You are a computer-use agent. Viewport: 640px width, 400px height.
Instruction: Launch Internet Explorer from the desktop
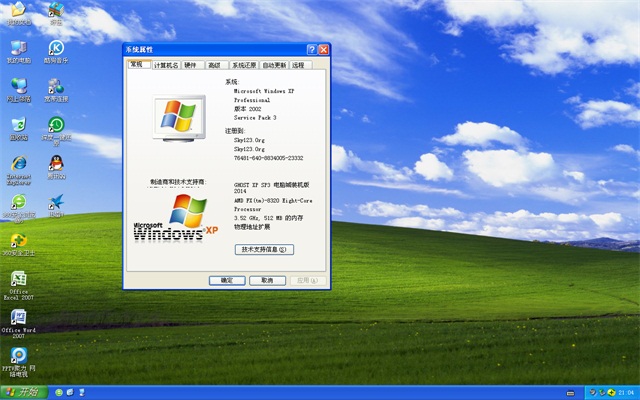pyautogui.click(x=19, y=164)
